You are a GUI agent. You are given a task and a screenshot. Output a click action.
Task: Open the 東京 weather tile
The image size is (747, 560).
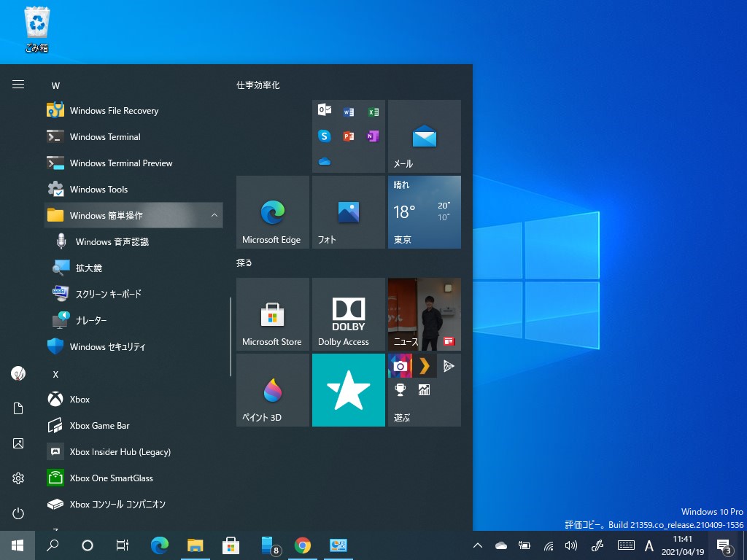(x=424, y=211)
